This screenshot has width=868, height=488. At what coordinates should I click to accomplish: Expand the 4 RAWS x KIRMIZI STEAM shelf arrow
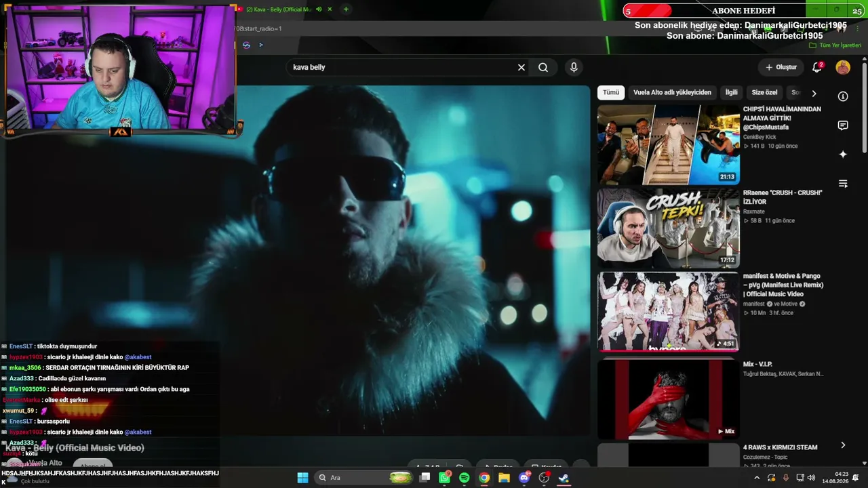(843, 445)
